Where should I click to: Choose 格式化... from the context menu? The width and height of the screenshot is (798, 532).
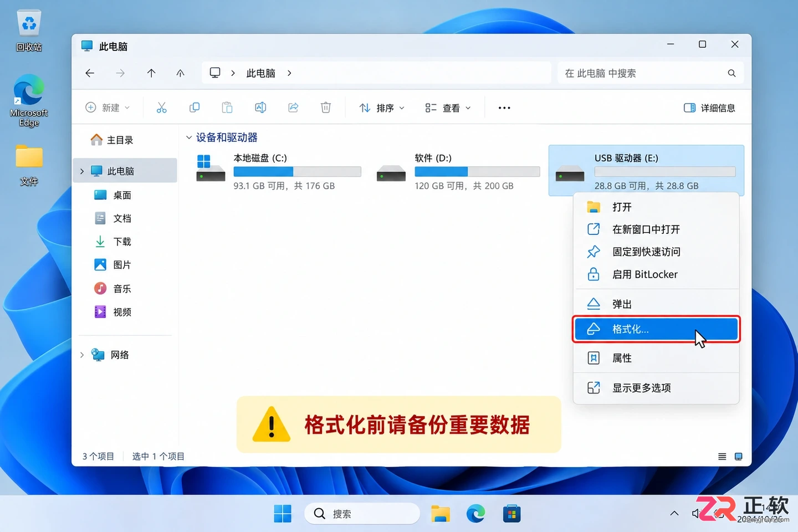656,329
